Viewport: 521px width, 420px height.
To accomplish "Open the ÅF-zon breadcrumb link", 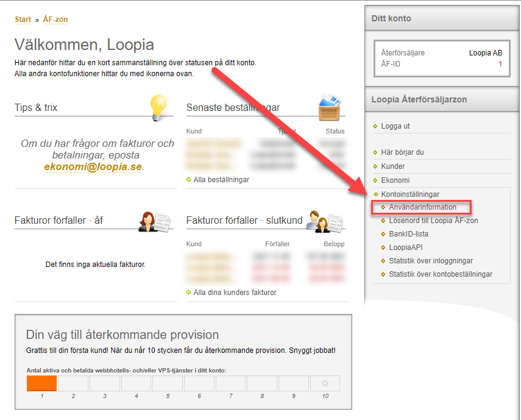I will [x=55, y=20].
